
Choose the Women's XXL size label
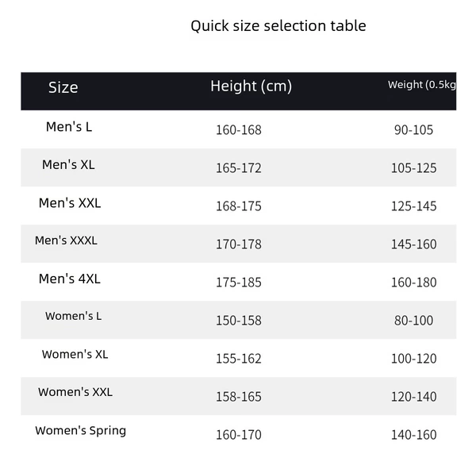coord(75,392)
